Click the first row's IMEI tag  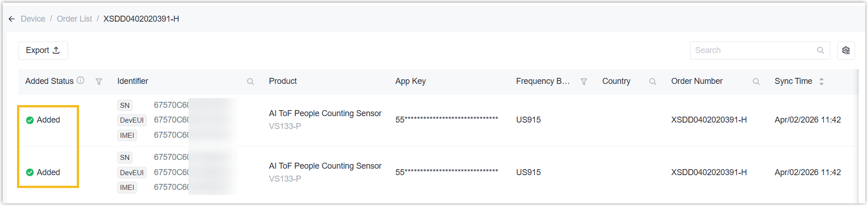coord(127,135)
